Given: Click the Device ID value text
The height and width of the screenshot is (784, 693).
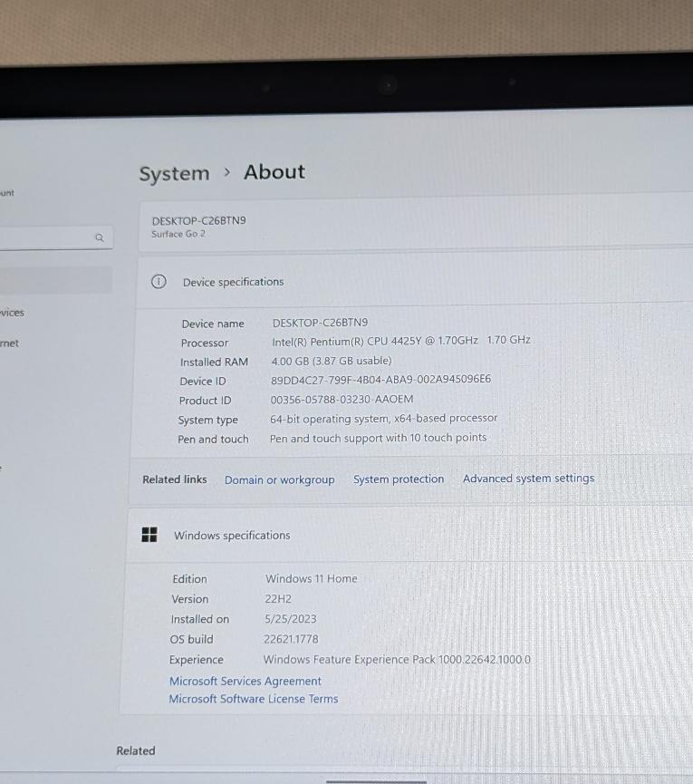Looking at the screenshot, I should tap(380, 380).
